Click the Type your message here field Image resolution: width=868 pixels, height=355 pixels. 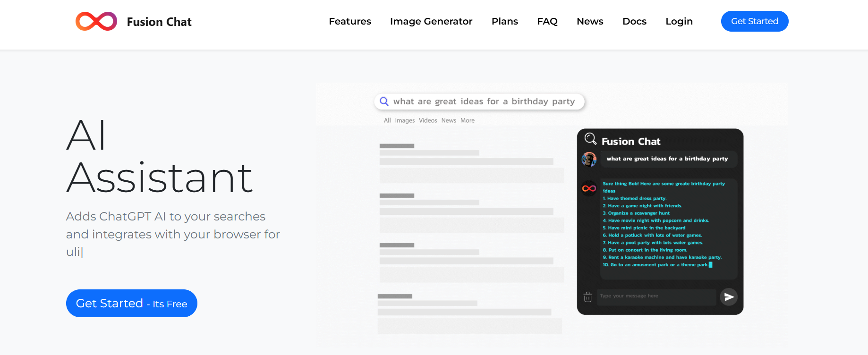click(x=656, y=297)
